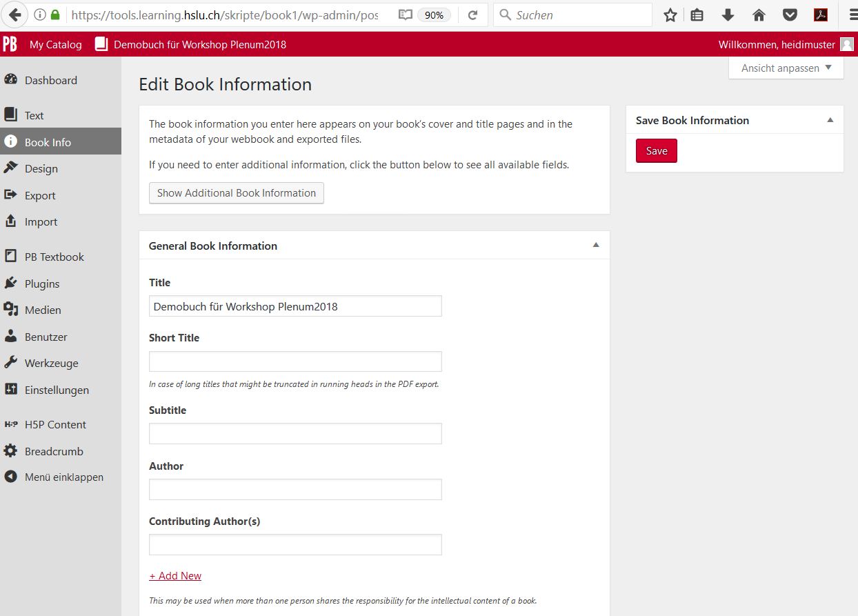
Task: Collapse the Save Book Information panel
Action: 830,120
